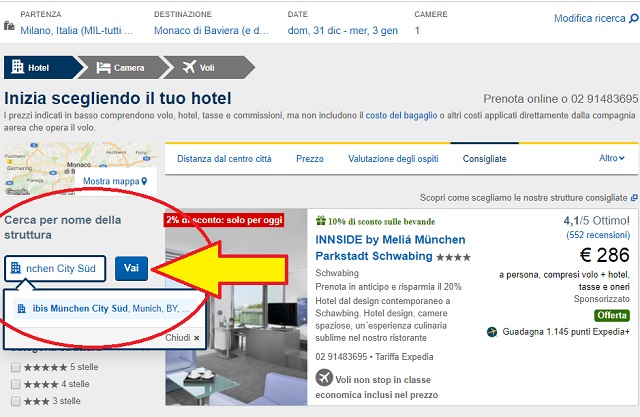Click the external link icon beside Scopri come scegliamo

tap(634, 198)
